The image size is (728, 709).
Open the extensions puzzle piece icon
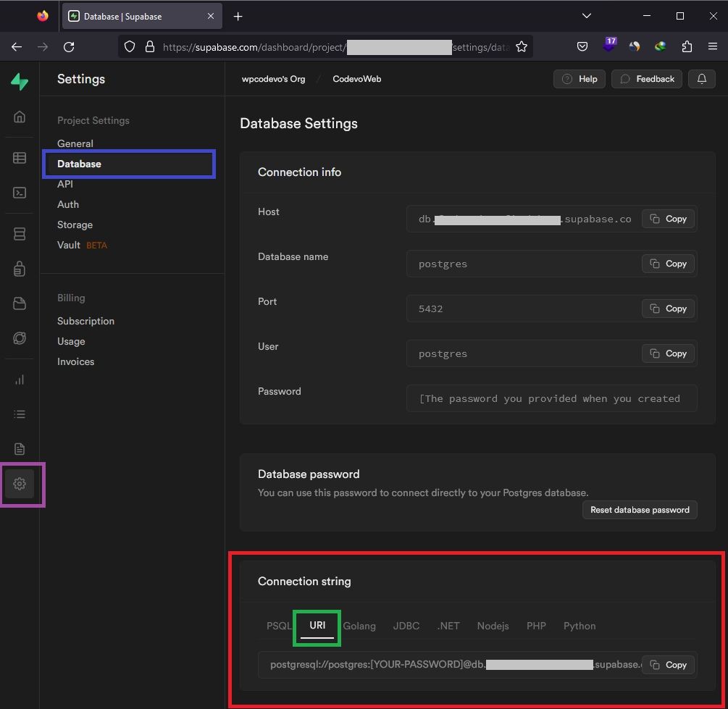coord(687,46)
